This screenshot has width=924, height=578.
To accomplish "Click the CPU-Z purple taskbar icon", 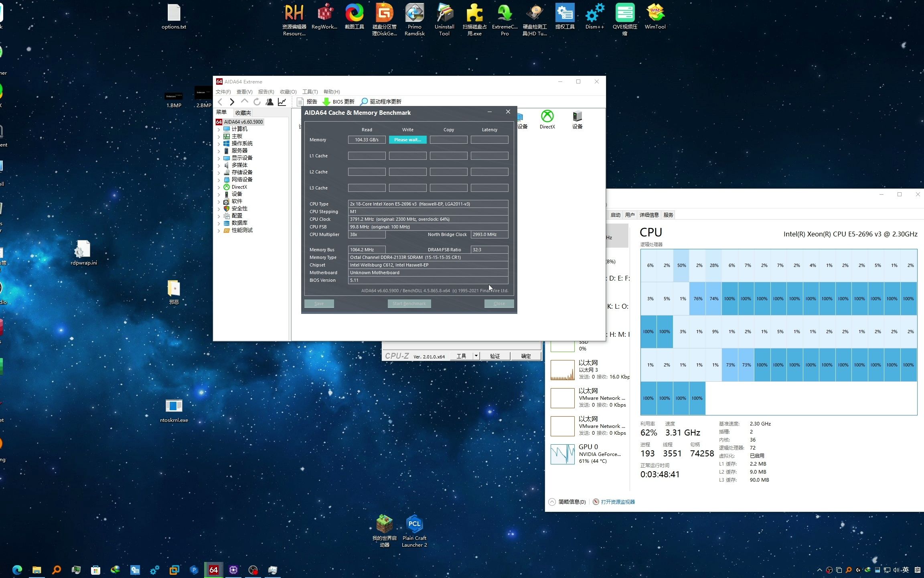I will pos(233,570).
